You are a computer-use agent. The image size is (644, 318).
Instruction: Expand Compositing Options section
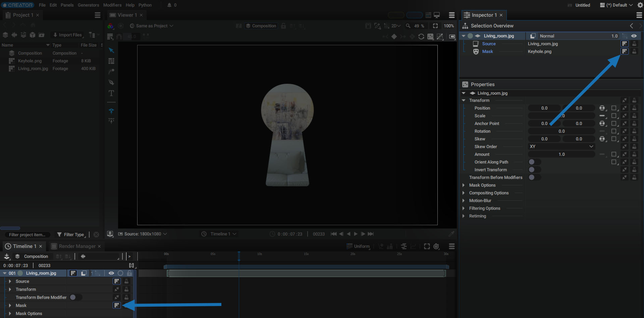pos(464,193)
